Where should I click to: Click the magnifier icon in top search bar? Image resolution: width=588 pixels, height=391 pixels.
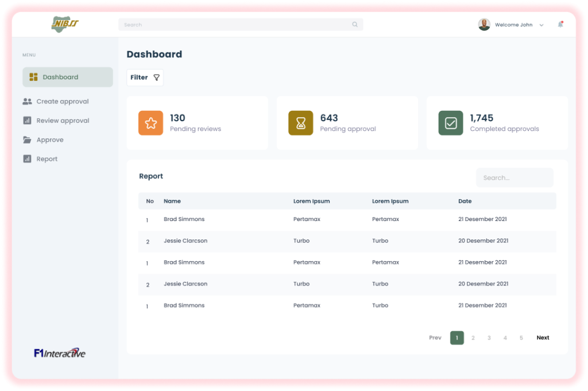point(355,25)
